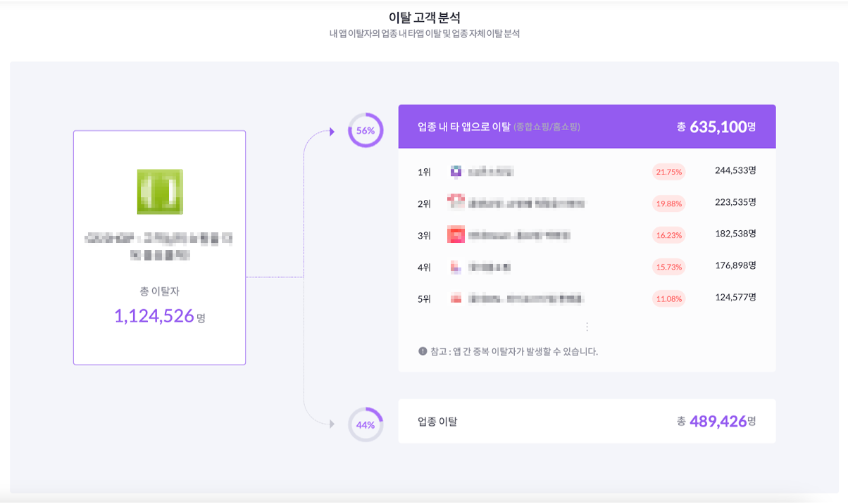Click the 총 489,426명 total figure

(x=716, y=422)
